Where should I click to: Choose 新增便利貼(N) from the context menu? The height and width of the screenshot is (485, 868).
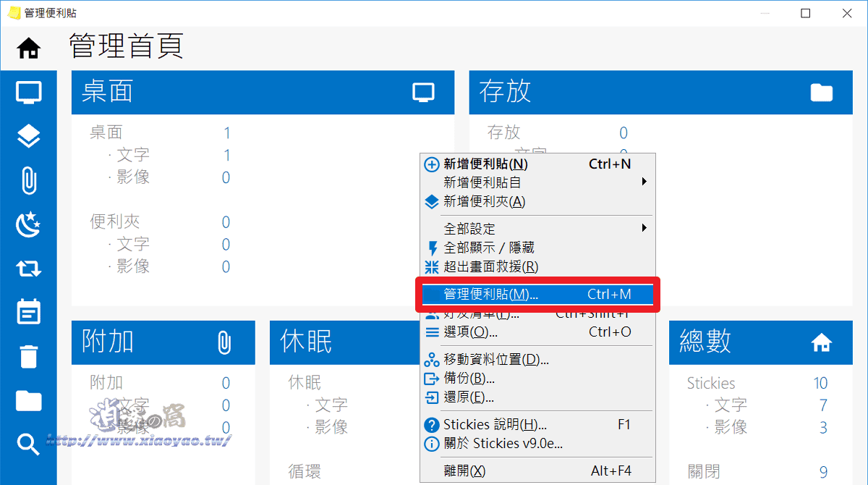click(537, 164)
